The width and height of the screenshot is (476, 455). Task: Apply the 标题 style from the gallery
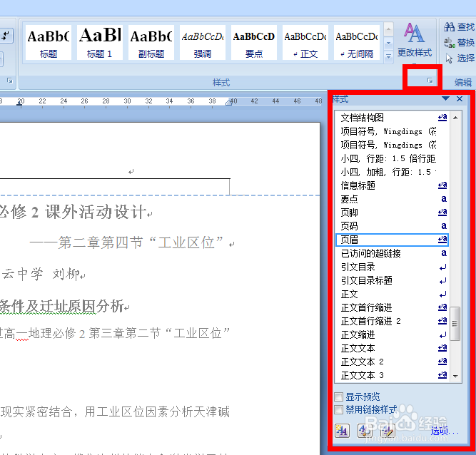49,43
